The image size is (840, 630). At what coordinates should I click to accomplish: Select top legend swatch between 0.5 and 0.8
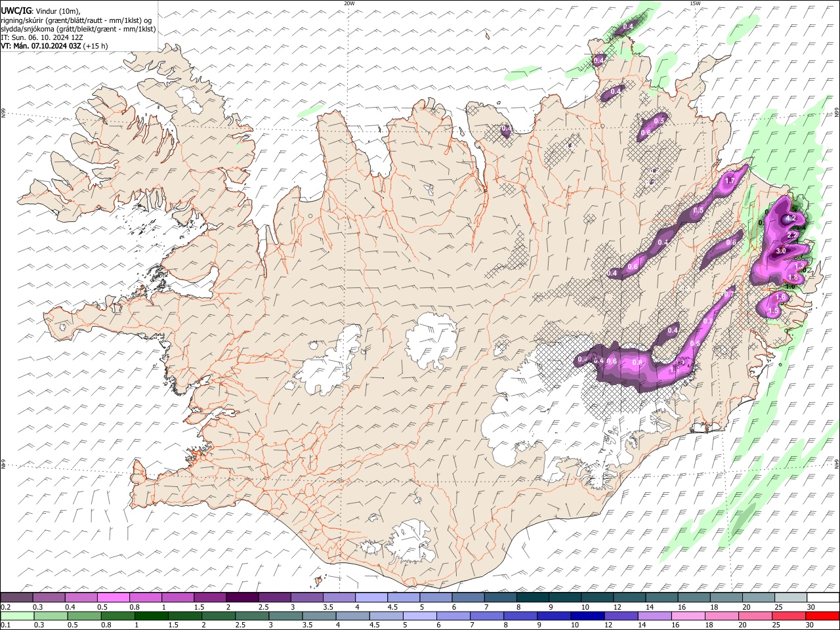click(114, 597)
